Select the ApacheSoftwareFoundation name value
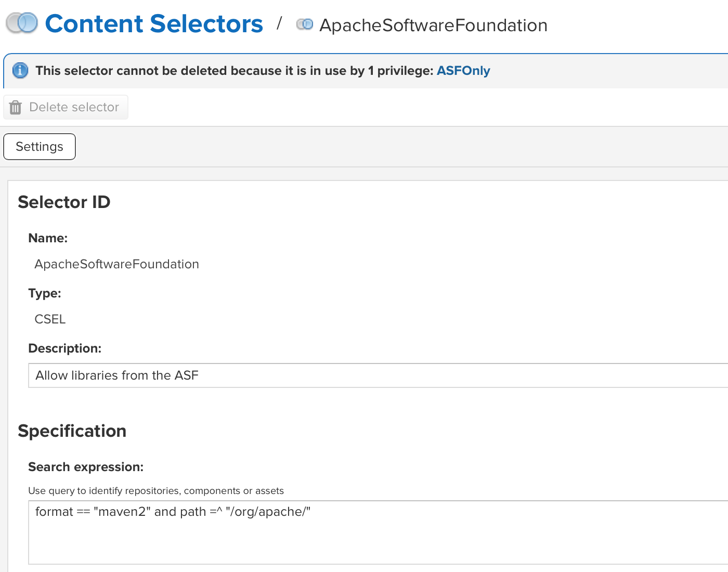Screen dimensions: 728x572 [116, 264]
